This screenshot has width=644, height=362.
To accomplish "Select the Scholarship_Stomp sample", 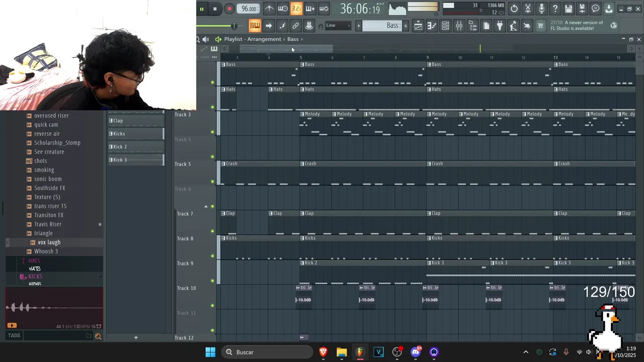I will 57,143.
